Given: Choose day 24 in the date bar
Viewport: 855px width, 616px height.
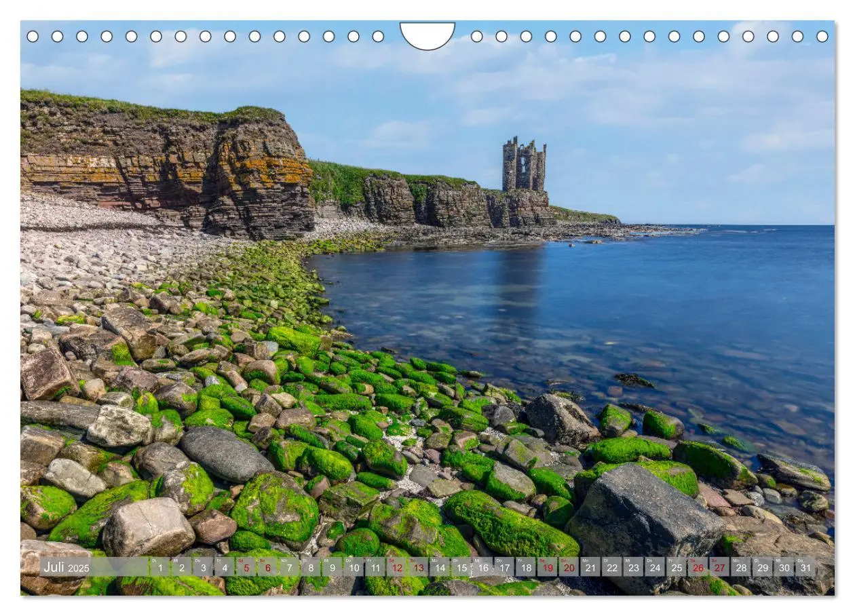Looking at the screenshot, I should pyautogui.click(x=655, y=567).
